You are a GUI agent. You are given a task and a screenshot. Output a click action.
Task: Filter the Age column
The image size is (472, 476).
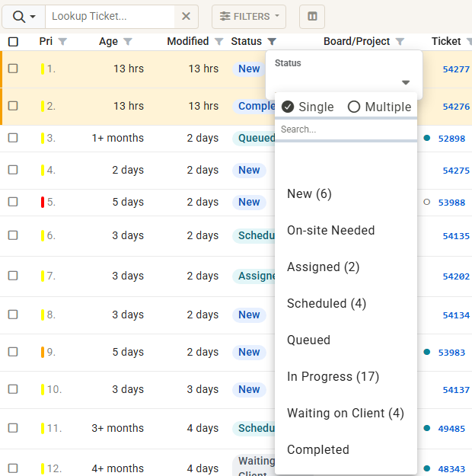coord(128,41)
